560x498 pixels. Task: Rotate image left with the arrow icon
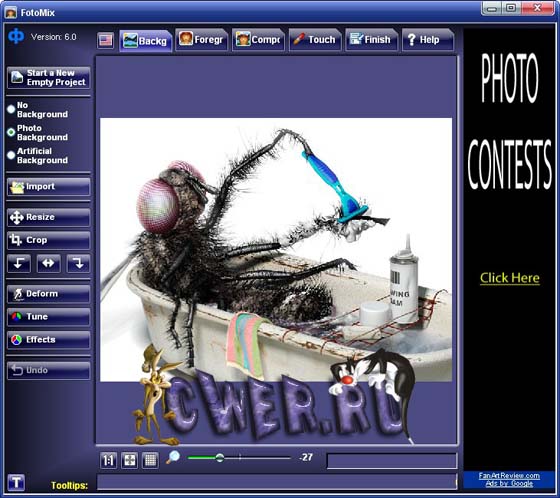point(19,264)
